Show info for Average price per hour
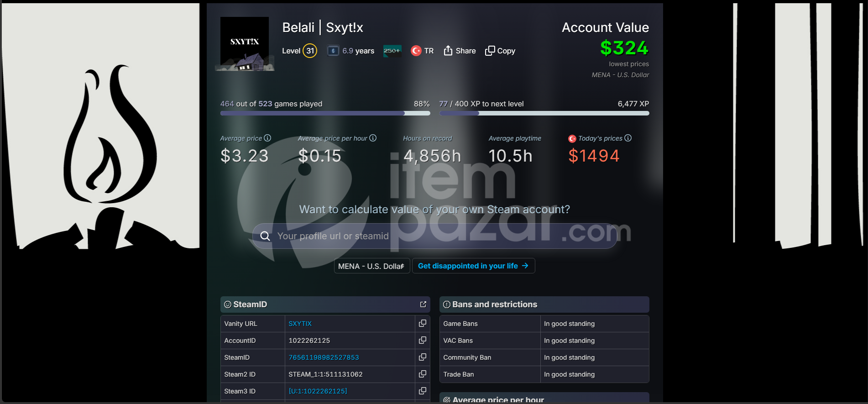 pyautogui.click(x=373, y=138)
